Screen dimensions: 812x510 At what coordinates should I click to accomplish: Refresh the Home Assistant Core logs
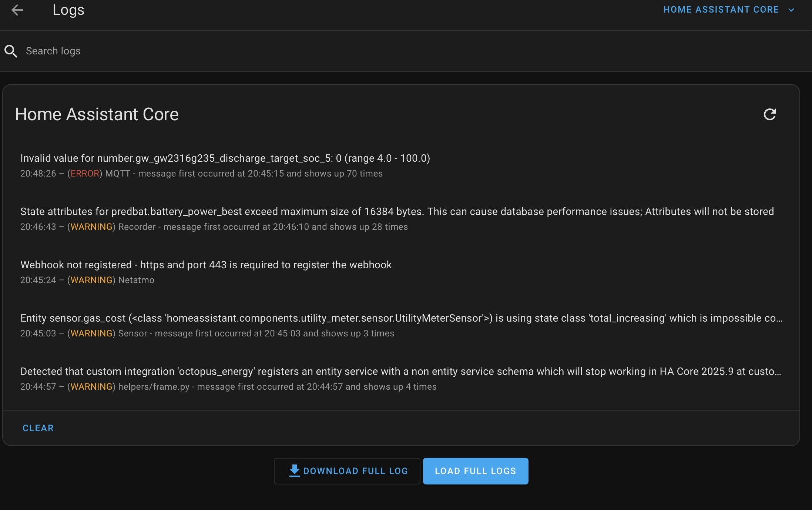(x=770, y=114)
